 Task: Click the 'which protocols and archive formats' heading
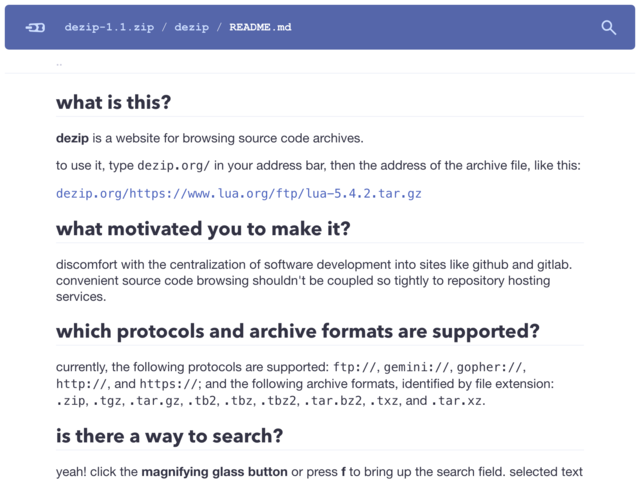[298, 331]
